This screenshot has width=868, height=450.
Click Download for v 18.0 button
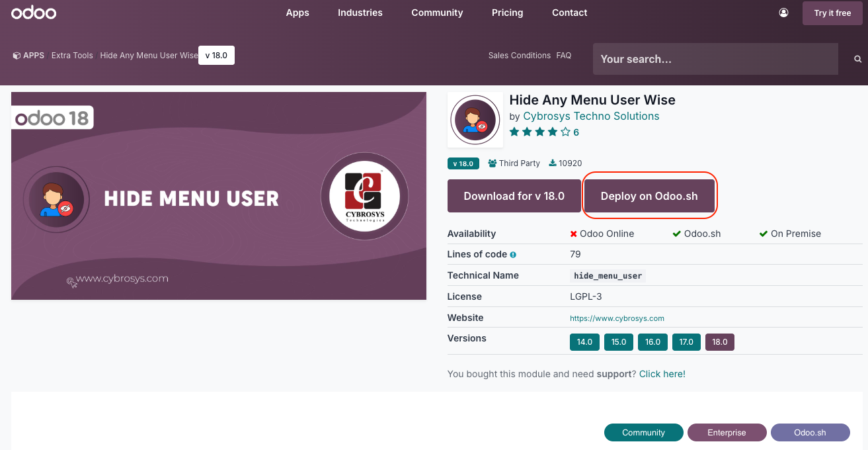514,196
